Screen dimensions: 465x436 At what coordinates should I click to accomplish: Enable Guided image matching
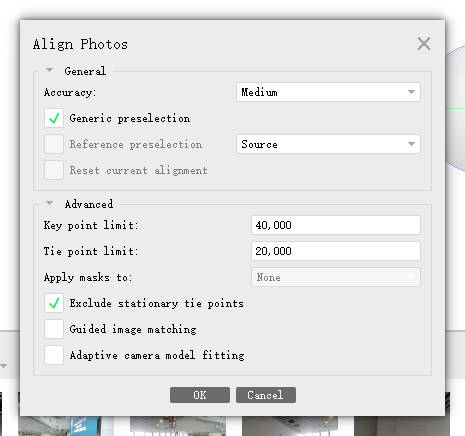[54, 329]
